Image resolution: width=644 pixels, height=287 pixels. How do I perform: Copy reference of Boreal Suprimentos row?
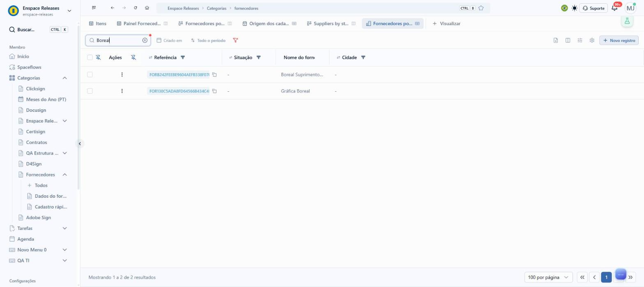click(x=214, y=74)
